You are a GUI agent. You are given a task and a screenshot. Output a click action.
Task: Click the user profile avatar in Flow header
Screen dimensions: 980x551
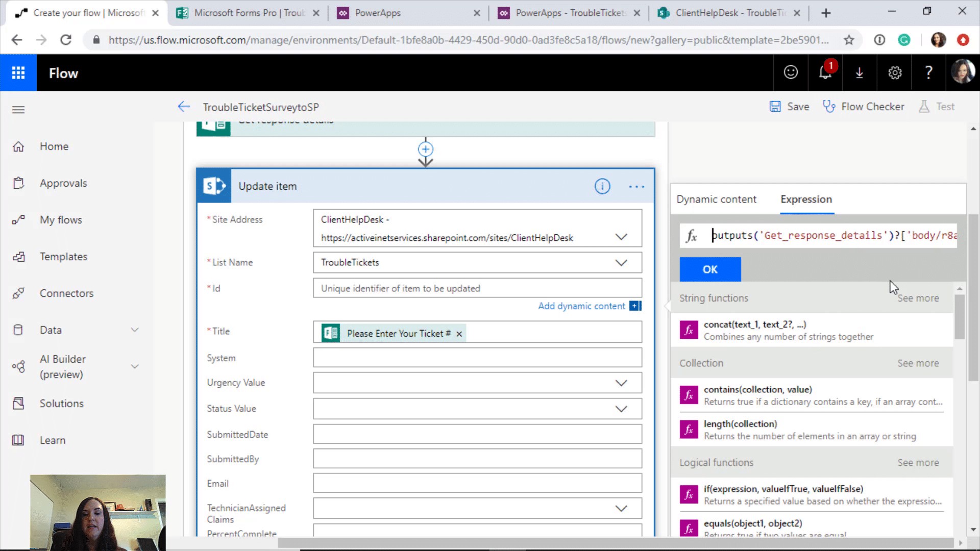click(x=963, y=72)
